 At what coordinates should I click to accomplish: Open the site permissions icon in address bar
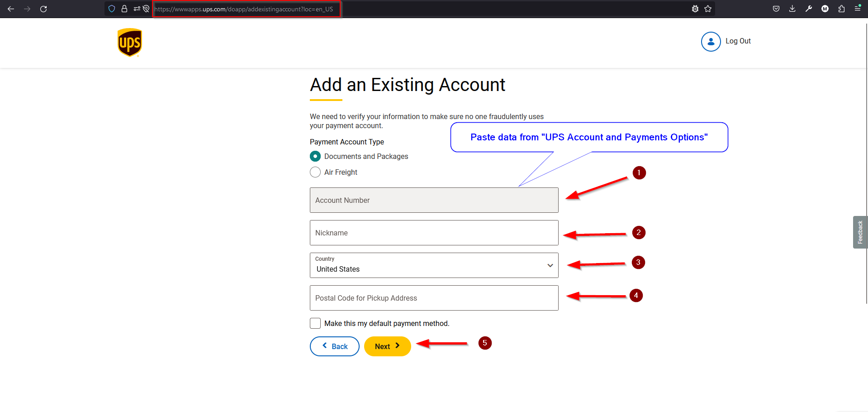(x=137, y=9)
